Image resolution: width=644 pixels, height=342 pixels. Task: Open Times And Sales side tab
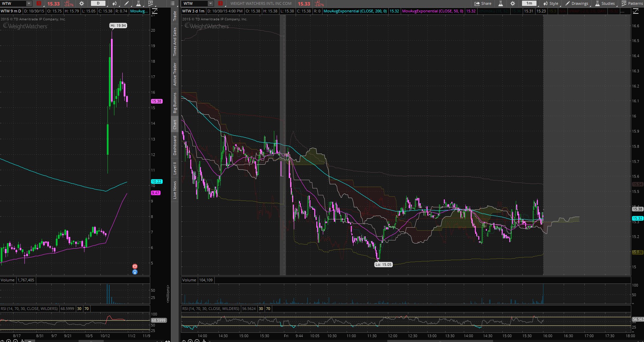175,42
